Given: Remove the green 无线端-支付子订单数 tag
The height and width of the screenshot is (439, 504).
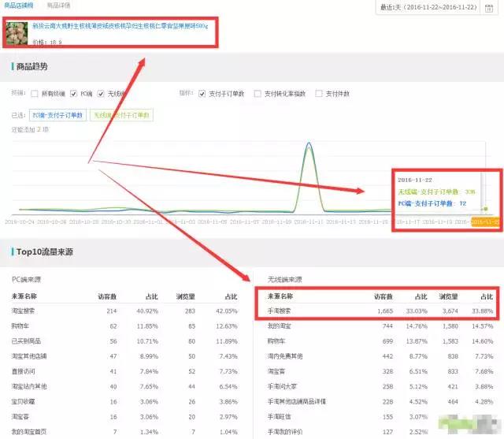Looking at the screenshot, I should [122, 115].
